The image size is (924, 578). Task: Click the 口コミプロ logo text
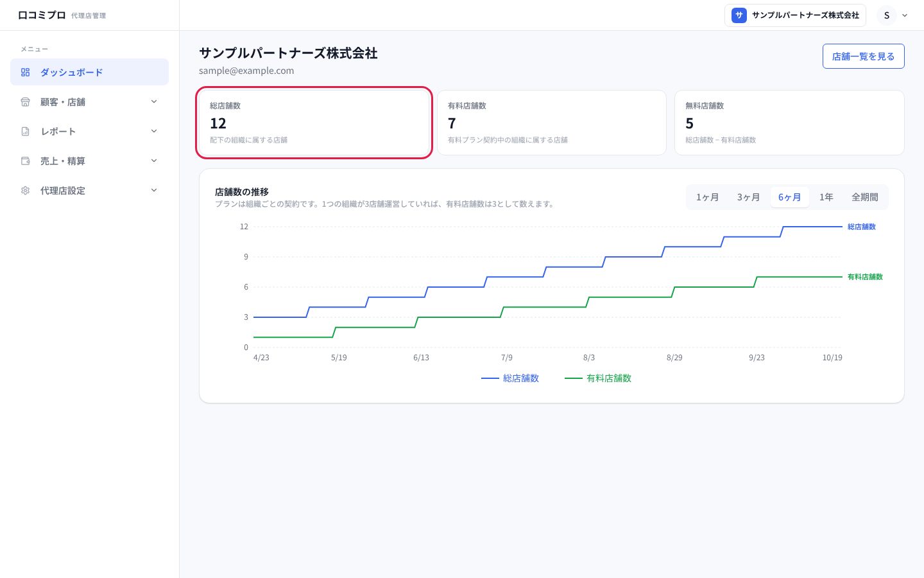tap(42, 15)
